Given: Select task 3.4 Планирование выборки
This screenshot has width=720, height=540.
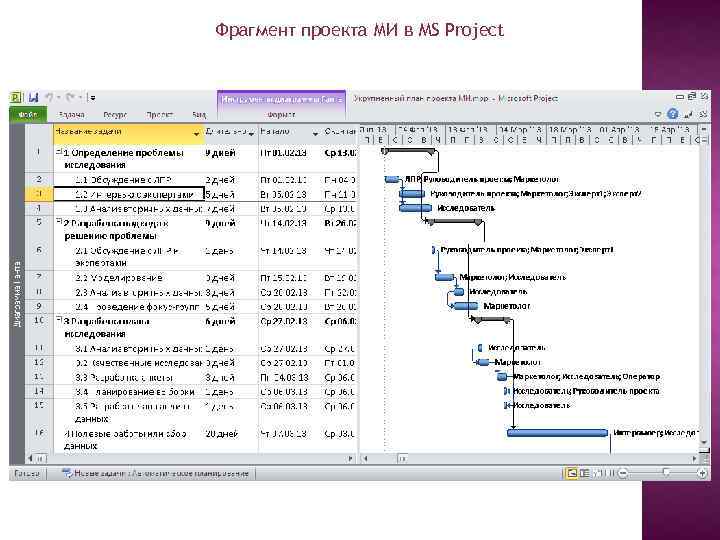Looking at the screenshot, I should [x=129, y=392].
